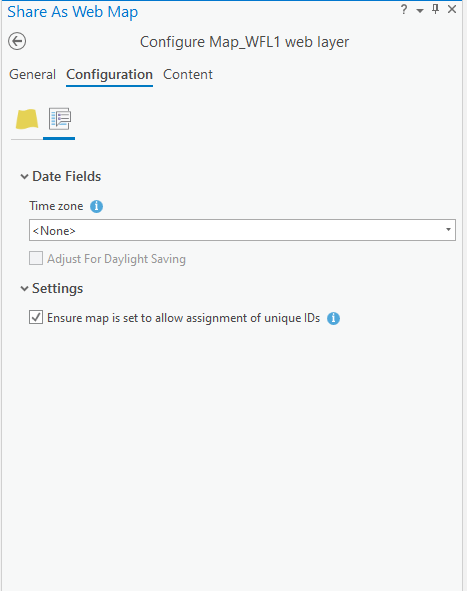Viewport: 467px width, 591px height.
Task: Click the <None> time zone field
Action: [242, 230]
